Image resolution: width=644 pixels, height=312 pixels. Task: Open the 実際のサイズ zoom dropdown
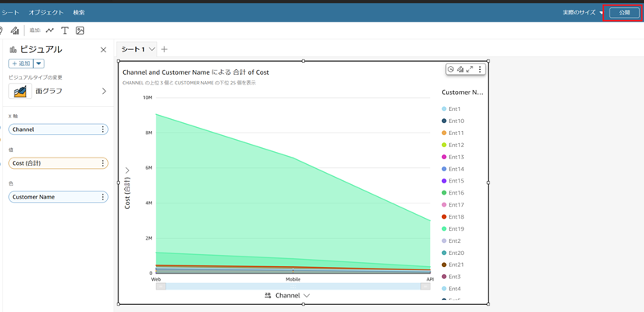point(582,13)
